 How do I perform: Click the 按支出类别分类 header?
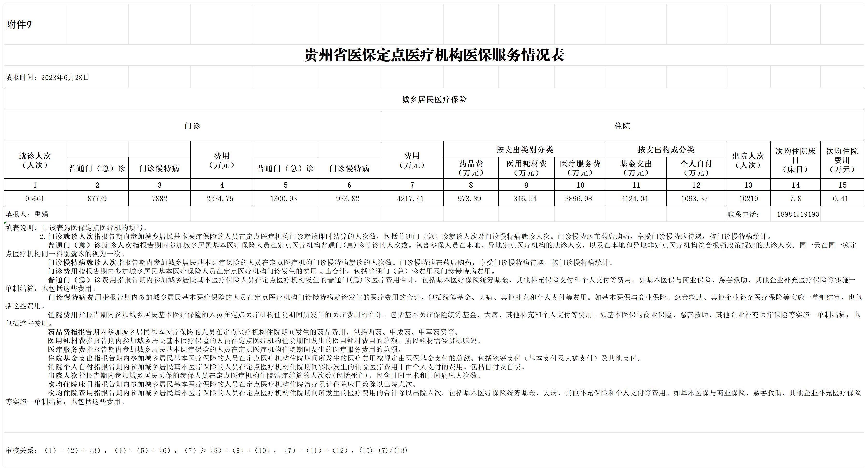coord(525,149)
